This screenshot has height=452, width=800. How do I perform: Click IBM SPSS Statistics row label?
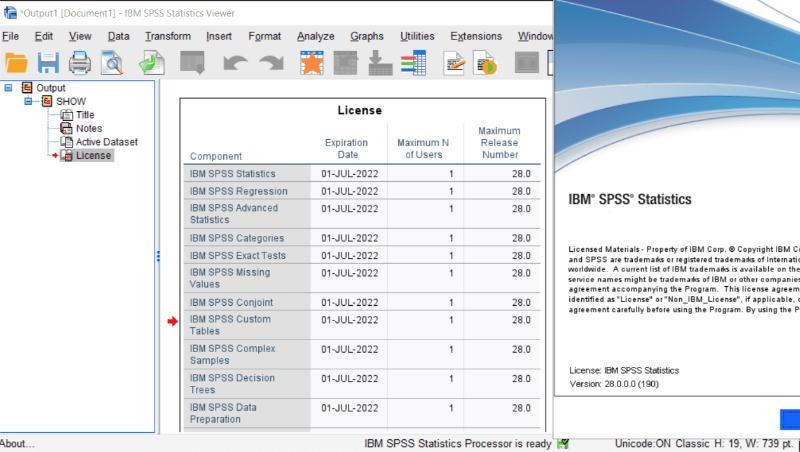(233, 173)
